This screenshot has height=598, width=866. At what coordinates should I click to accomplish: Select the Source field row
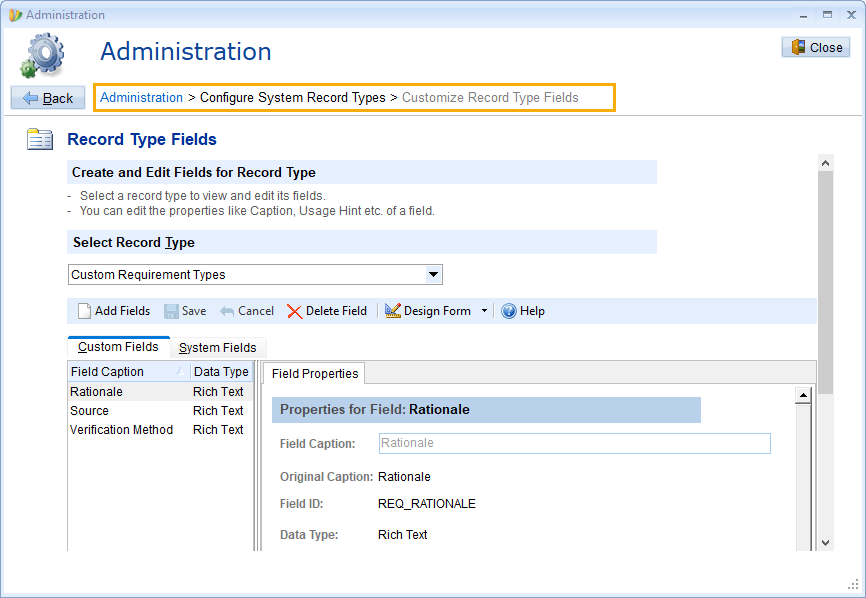[160, 411]
